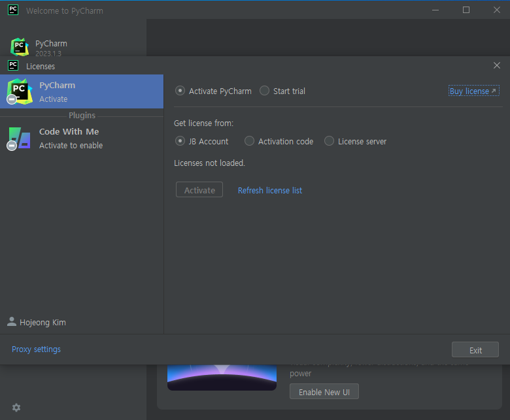Open Proxy settings
The image size is (510, 420).
[36, 349]
